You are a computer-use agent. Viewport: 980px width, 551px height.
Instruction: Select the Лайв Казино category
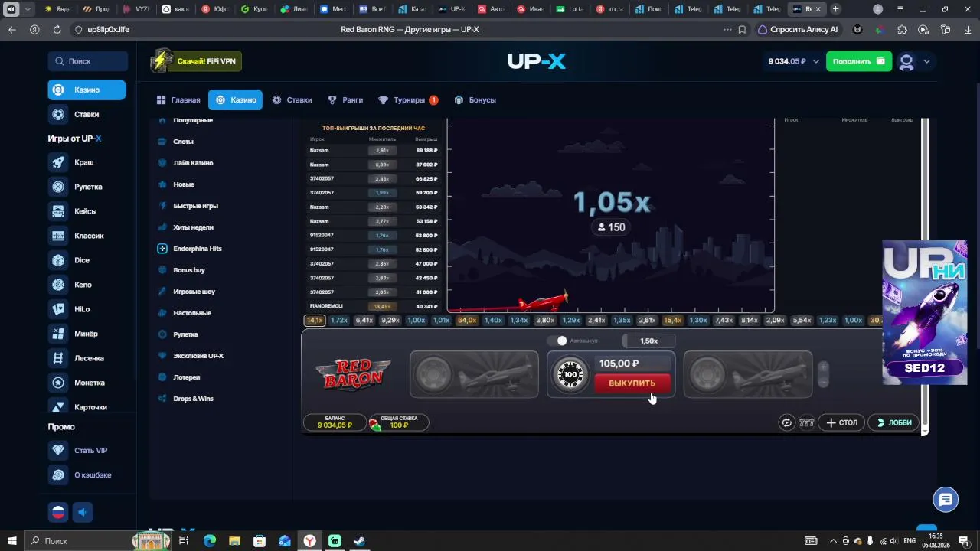pos(193,163)
